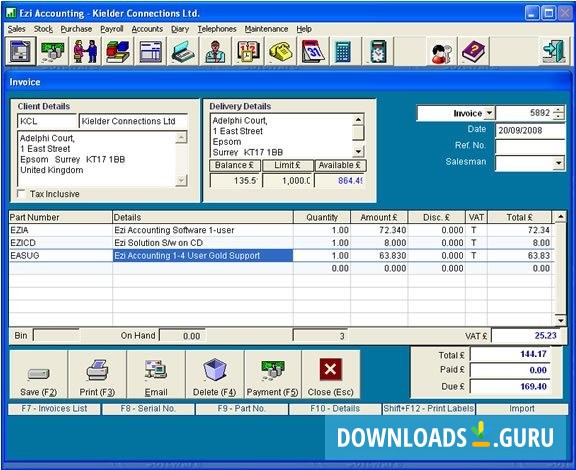The height and width of the screenshot is (470, 576).
Task: Click the yellow telephone toolbar icon
Action: [280, 51]
